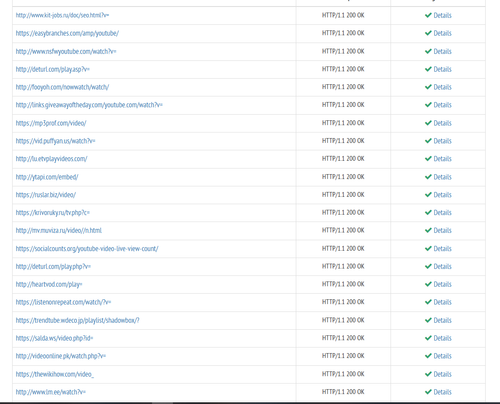Open the deturl.com/play.php link
This screenshot has width=500, height=404.
[x=53, y=267]
